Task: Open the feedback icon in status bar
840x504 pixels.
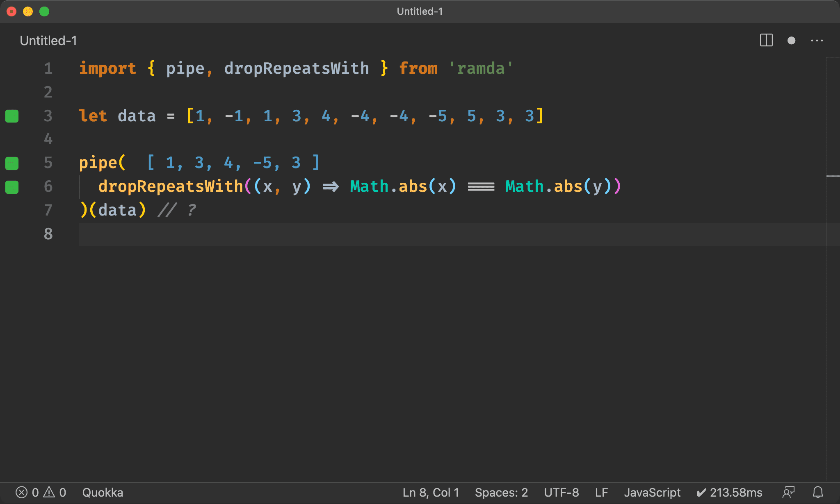Action: coord(788,492)
